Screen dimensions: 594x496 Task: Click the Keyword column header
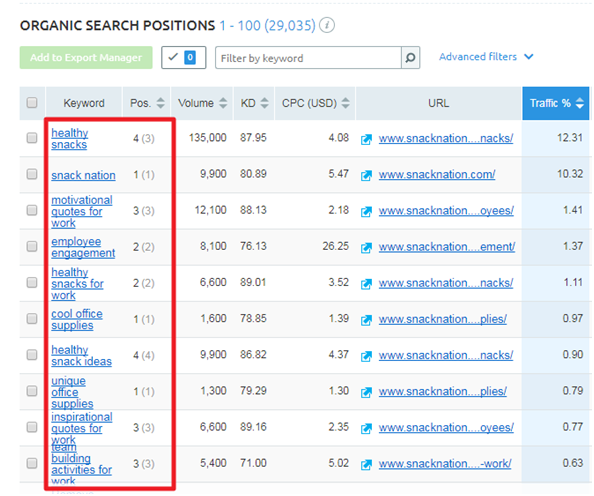(x=84, y=103)
